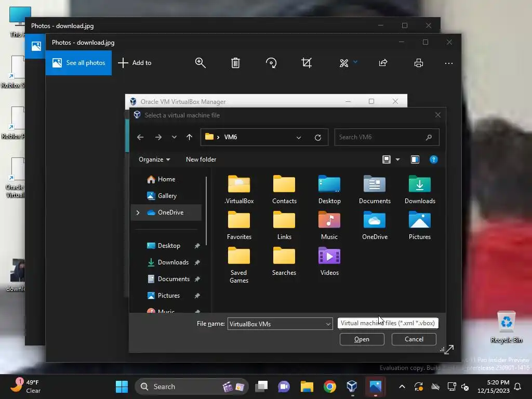This screenshot has height=399, width=532.
Task: Select the OneDrive folder in file list
Action: coord(375,225)
